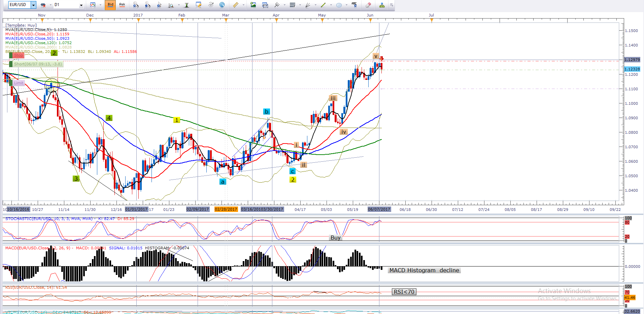Select the ellipse shape tool
This screenshot has width=644, height=314.
pos(339,5)
